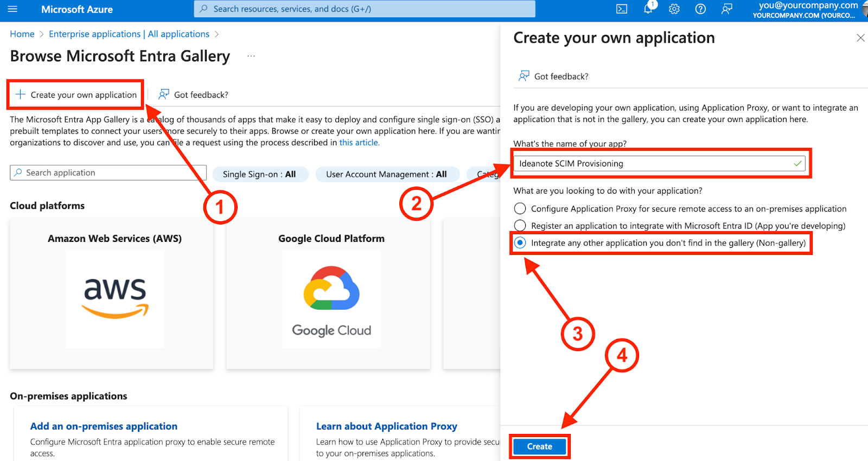Open the 'this article' link
The image size is (868, 461).
click(359, 142)
